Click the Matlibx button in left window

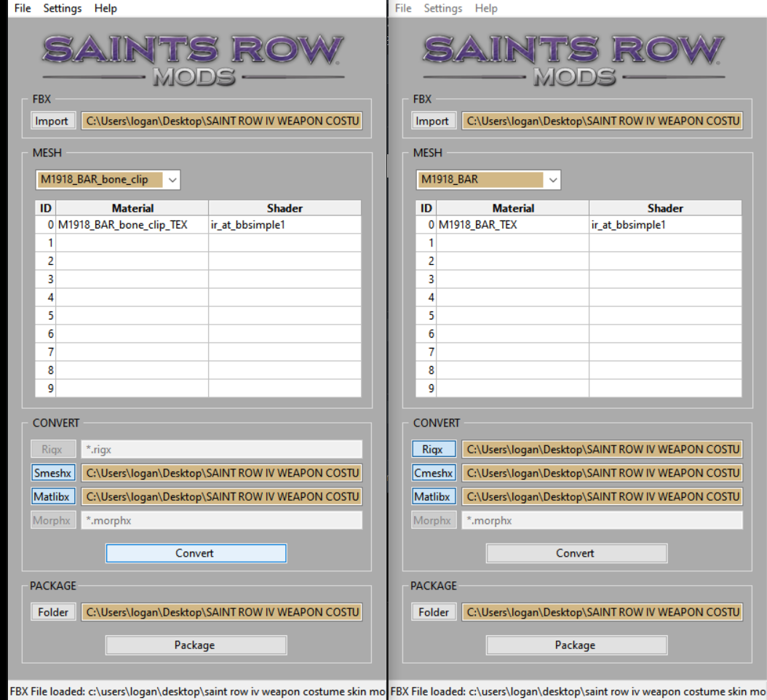(x=53, y=496)
